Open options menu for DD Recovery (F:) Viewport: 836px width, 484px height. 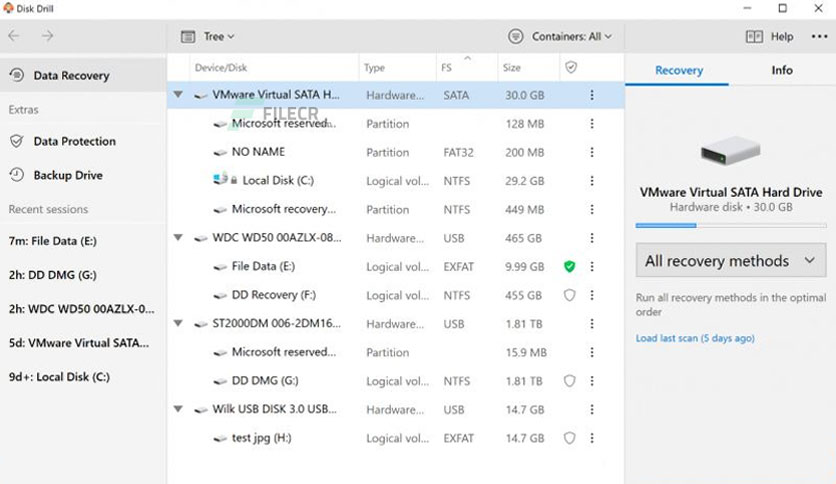point(592,295)
